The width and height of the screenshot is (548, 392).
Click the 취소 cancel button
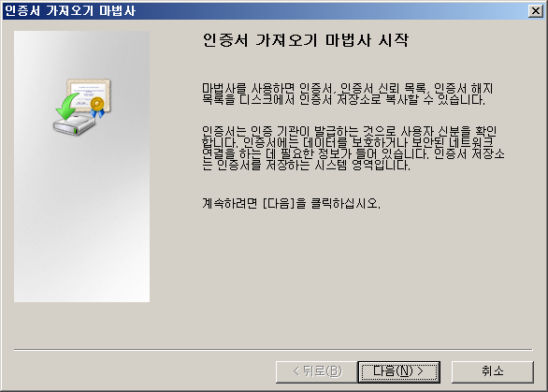[x=493, y=371]
